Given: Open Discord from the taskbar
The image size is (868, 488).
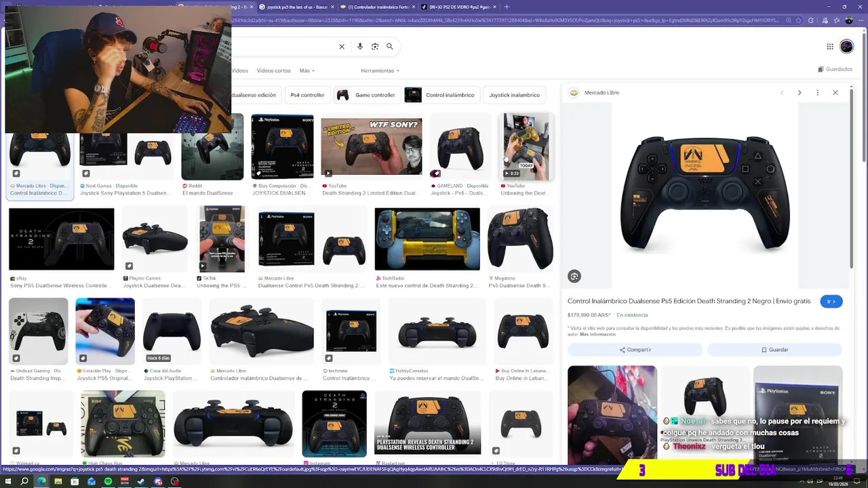Looking at the screenshot, I should click(x=158, y=481).
